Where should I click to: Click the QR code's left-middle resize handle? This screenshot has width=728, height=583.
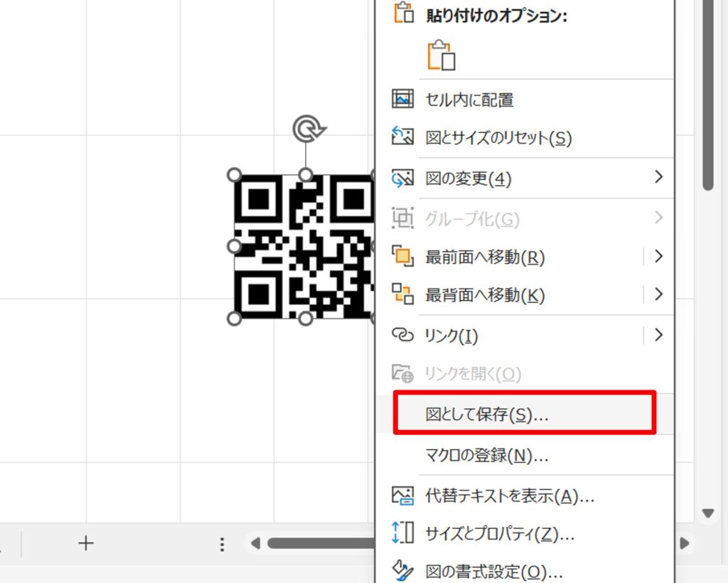point(235,247)
